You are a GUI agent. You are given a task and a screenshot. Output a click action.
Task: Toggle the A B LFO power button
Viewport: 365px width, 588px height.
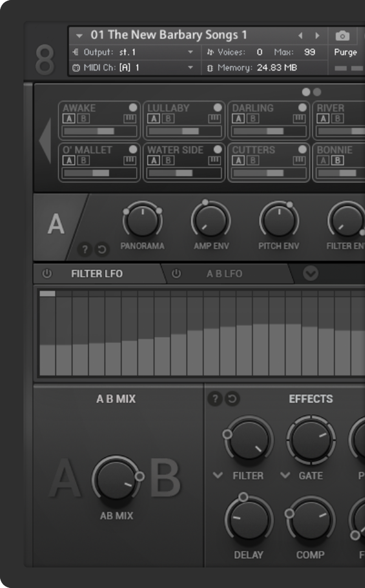pyautogui.click(x=176, y=274)
